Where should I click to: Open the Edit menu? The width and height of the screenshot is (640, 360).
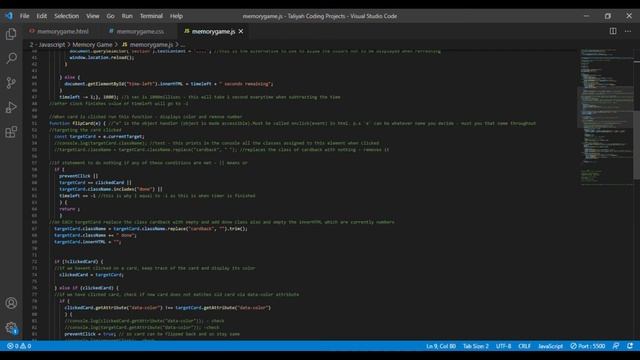coord(42,16)
